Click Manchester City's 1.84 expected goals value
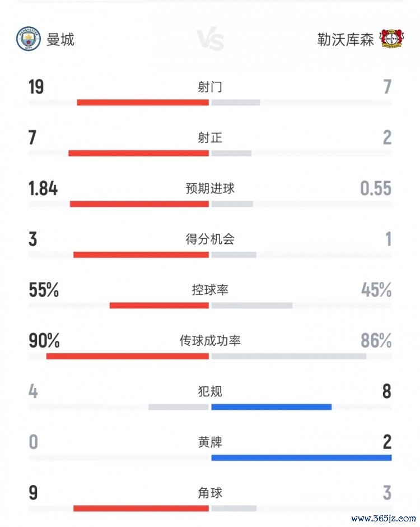 (x=43, y=188)
